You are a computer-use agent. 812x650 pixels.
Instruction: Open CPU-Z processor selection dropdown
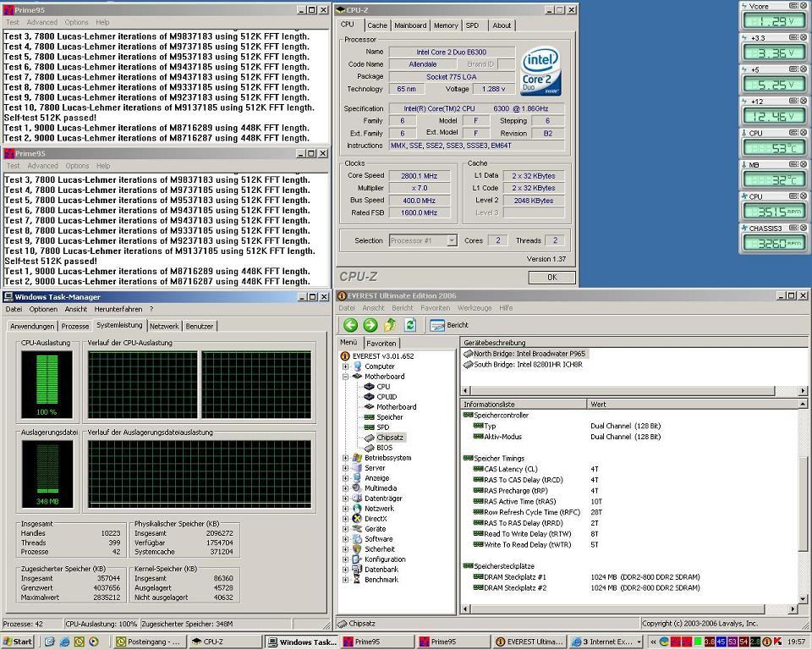[452, 240]
